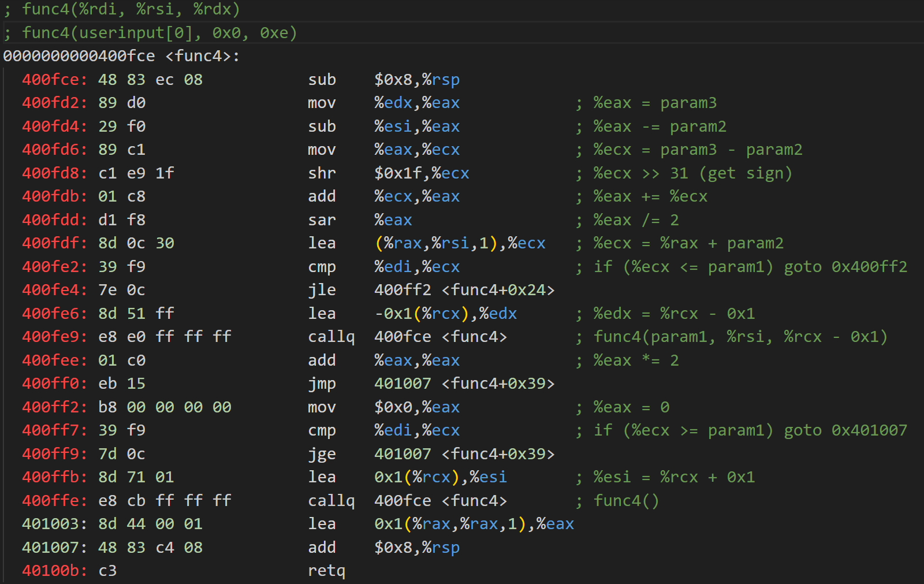This screenshot has height=584, width=924.
Task: Click the comment '%esi = %rcx + 0x1'
Action: coord(674,477)
